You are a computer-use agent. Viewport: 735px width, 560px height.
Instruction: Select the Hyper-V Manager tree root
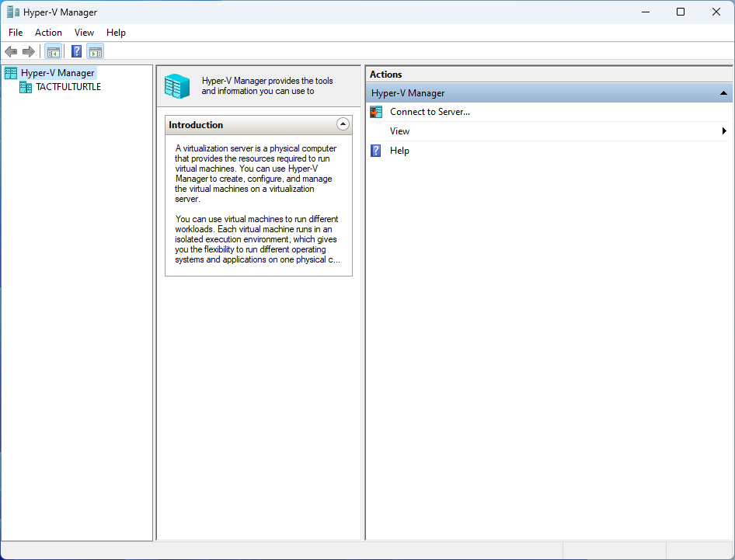[x=58, y=72]
